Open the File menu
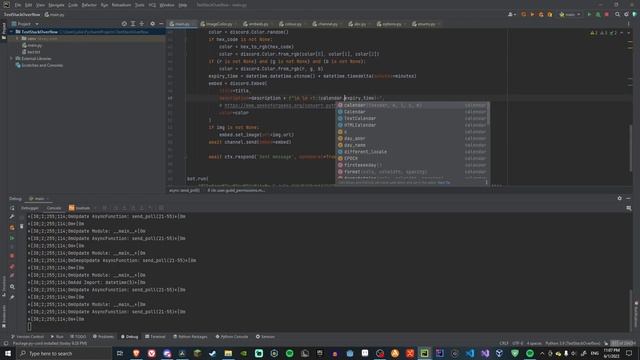Screen dimensions: 640x360 [x=18, y=5]
